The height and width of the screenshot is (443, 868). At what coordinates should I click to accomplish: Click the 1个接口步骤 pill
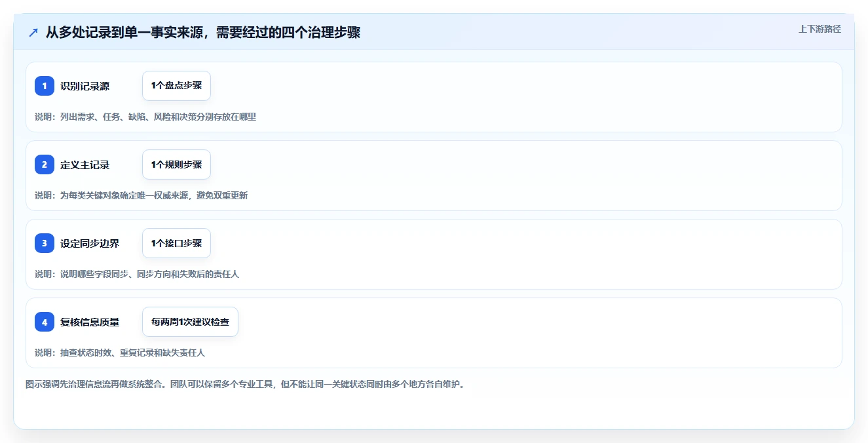point(176,243)
